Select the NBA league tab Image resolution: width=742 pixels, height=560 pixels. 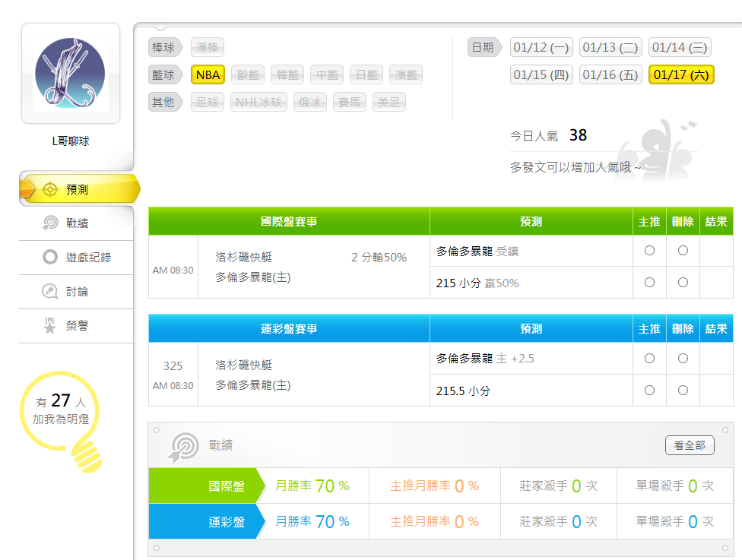point(208,74)
